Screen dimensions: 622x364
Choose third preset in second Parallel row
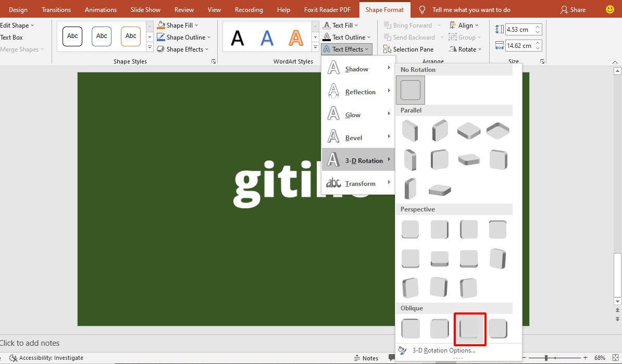pos(469,160)
